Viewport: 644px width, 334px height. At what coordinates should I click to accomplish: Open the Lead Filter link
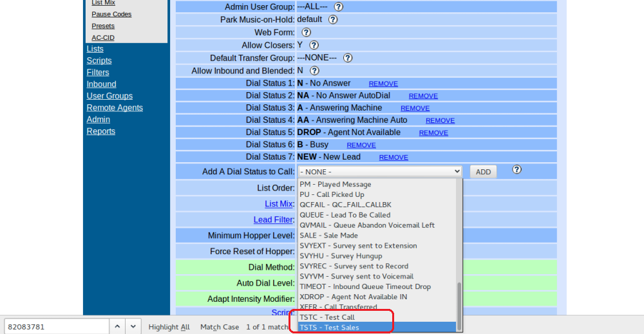pyautogui.click(x=273, y=220)
